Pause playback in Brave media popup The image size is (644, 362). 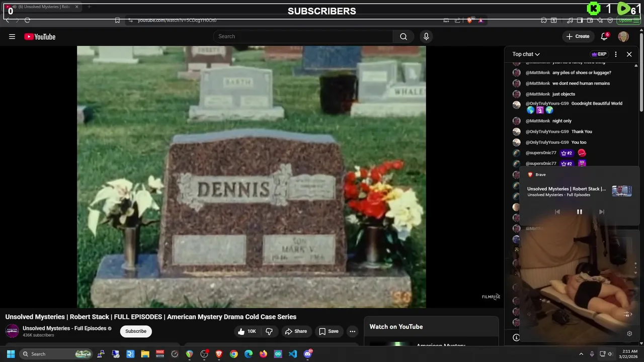579,212
